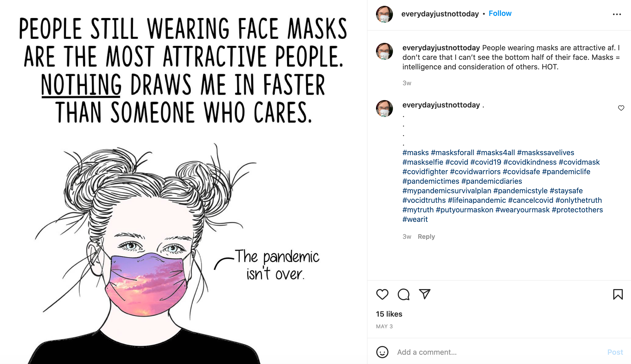Click avatar beside the hashtag comment
631x364 pixels.
[x=384, y=109]
